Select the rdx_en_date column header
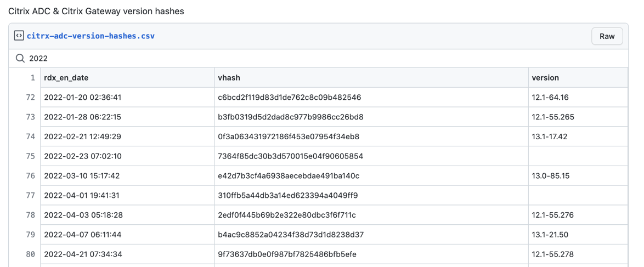The width and height of the screenshot is (644, 267). click(x=66, y=78)
